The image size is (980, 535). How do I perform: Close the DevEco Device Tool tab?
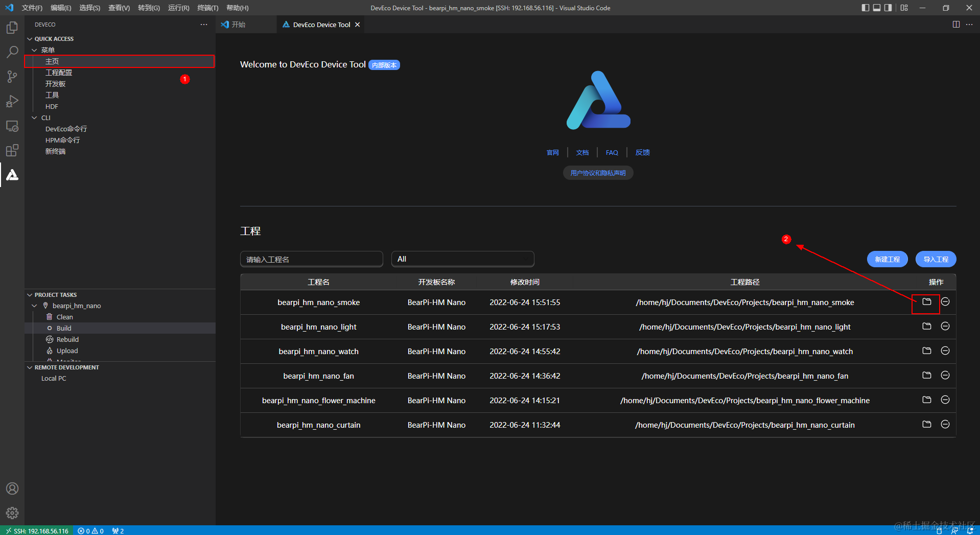tap(357, 25)
